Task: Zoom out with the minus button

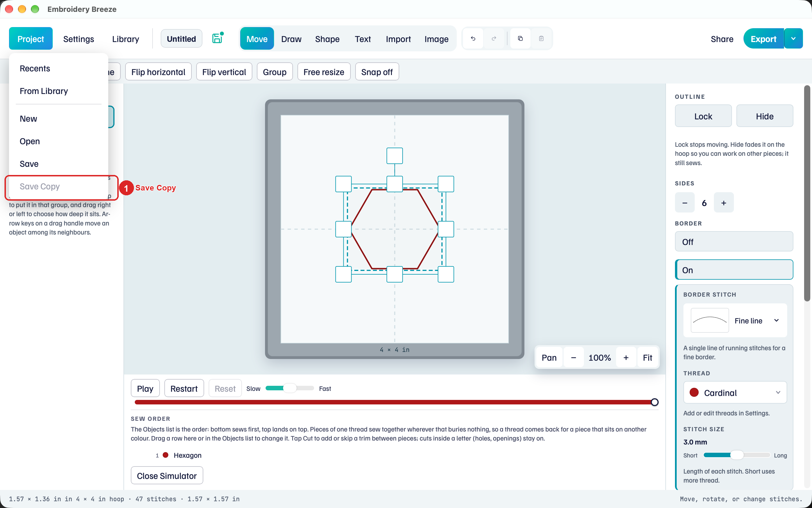Action: (573, 358)
